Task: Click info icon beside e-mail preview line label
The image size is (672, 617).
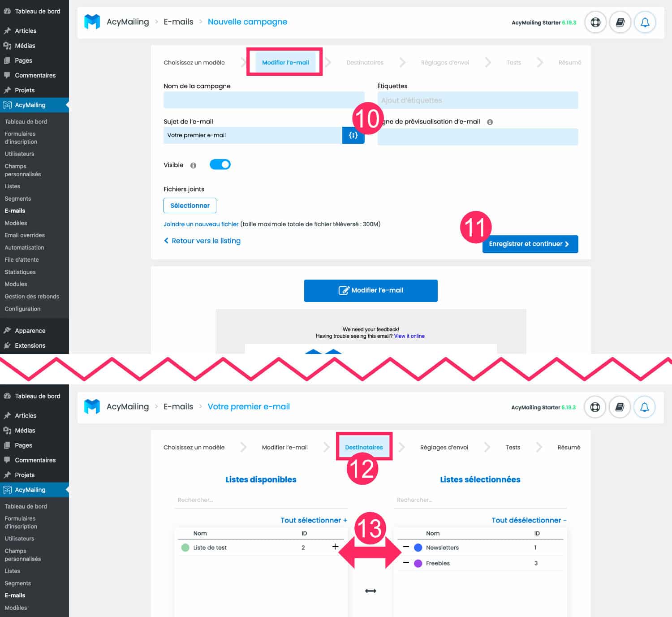Action: [x=490, y=122]
